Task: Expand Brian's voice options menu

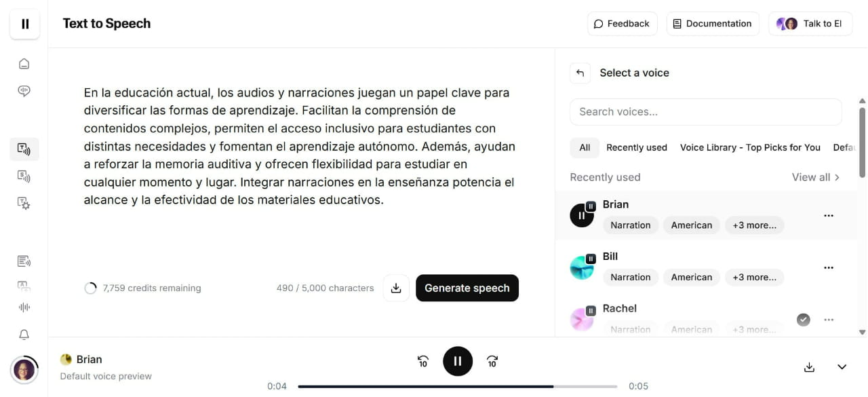Action: [828, 215]
